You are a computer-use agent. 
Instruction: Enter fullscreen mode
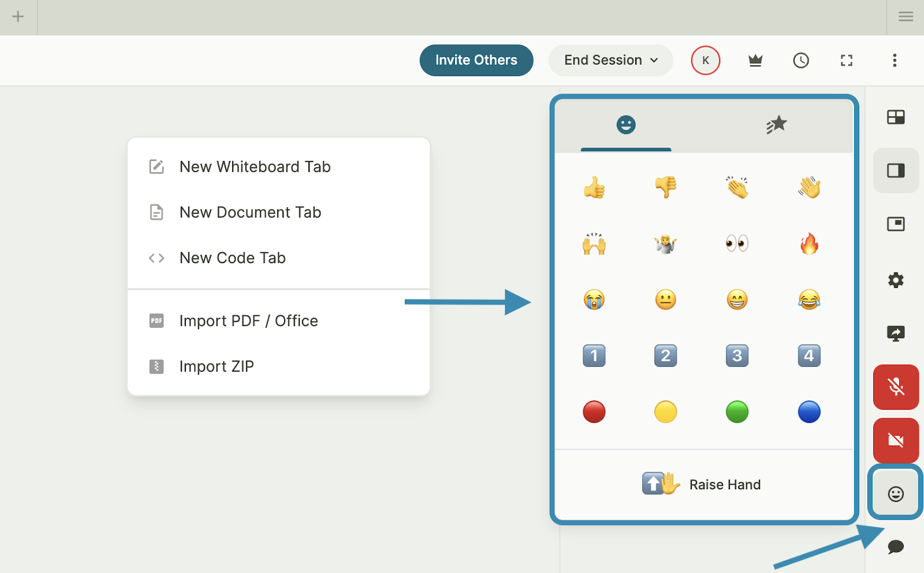(x=846, y=61)
